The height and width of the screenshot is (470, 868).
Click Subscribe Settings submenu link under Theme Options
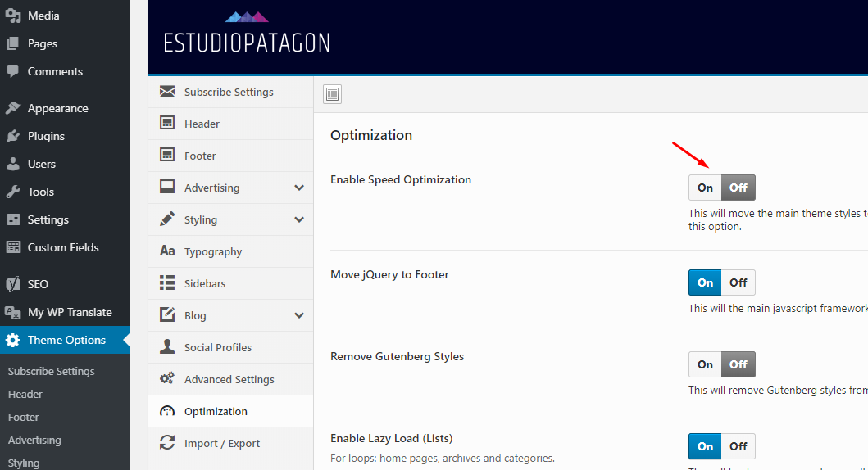tap(51, 371)
